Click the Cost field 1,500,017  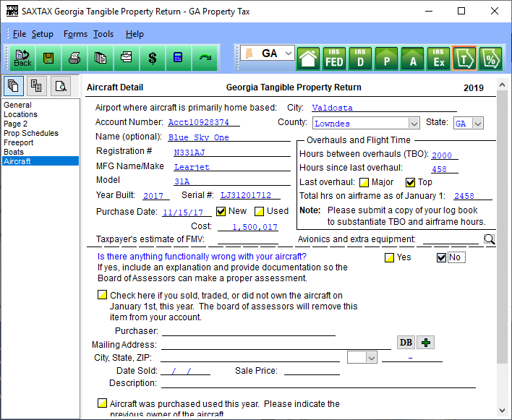pyautogui.click(x=248, y=227)
